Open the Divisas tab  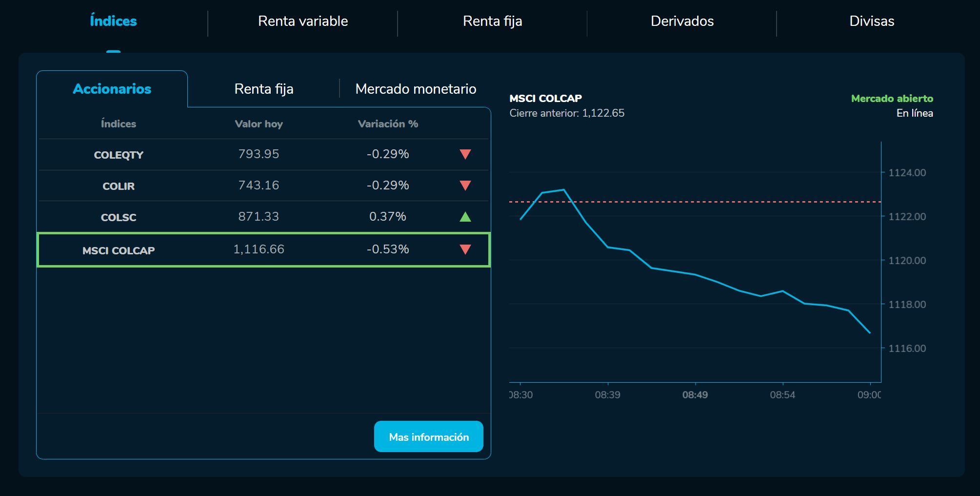pyautogui.click(x=871, y=21)
